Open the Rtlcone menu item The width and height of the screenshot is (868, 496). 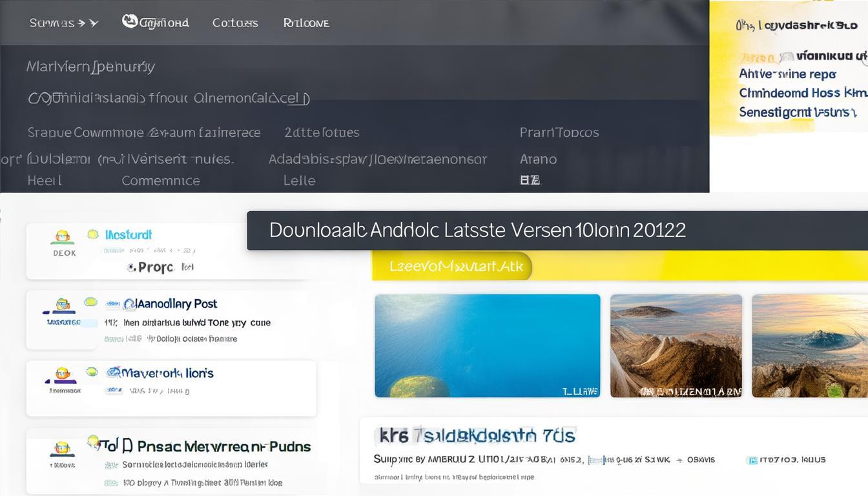coord(306,23)
